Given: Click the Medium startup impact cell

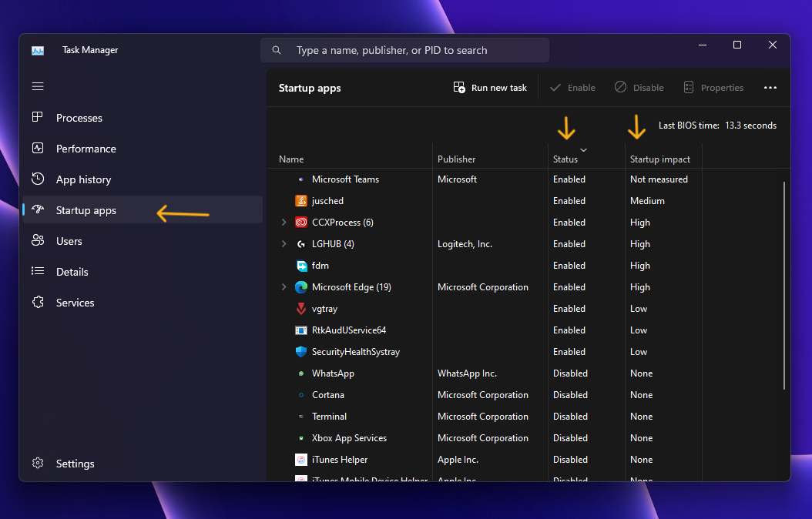Looking at the screenshot, I should coord(647,201).
